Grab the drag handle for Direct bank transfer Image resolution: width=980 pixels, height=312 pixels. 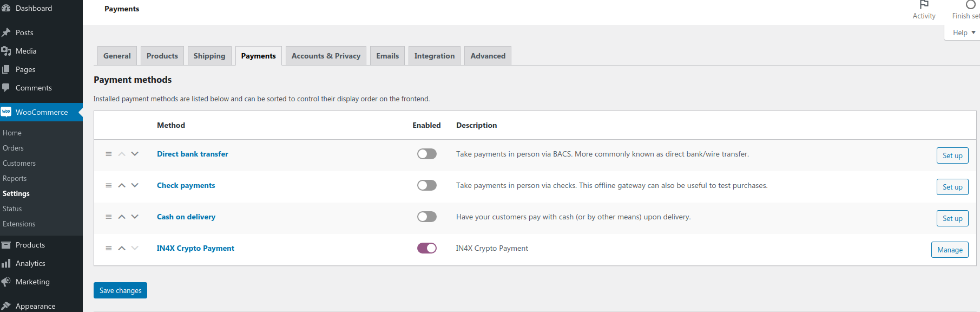tap(109, 154)
